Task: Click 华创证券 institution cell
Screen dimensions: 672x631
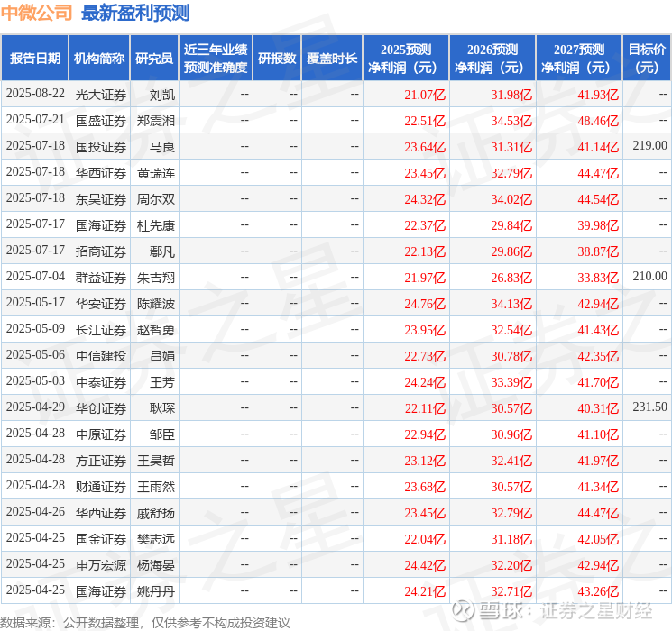Action: coord(101,408)
